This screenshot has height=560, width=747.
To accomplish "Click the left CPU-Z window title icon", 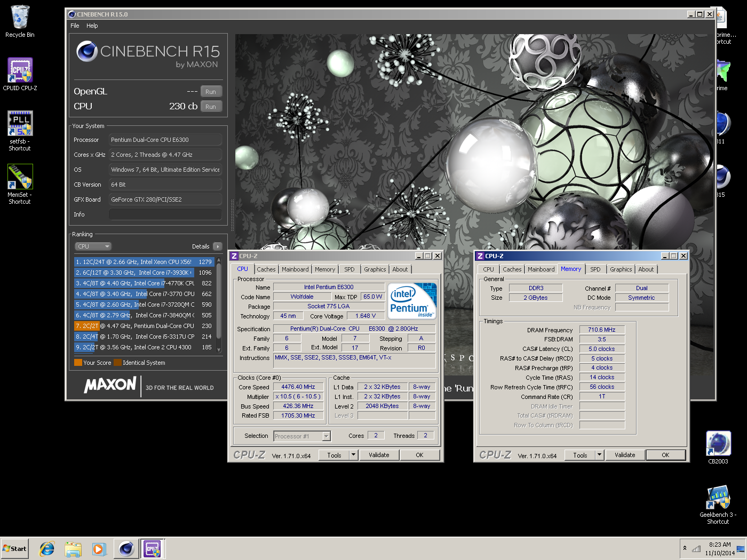I will pos(234,256).
